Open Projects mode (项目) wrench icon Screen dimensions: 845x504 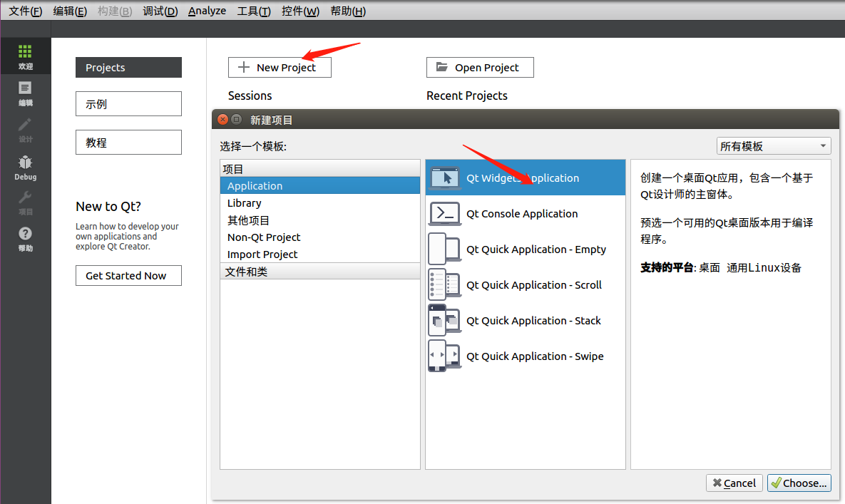(26, 203)
